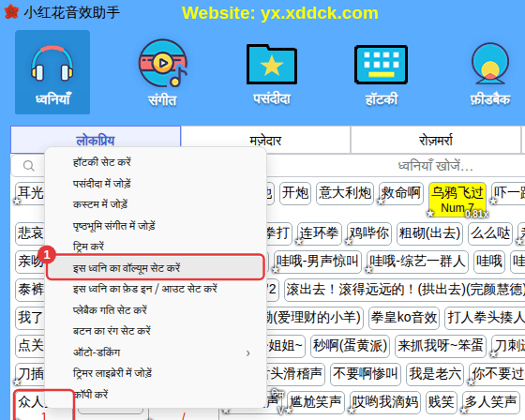Expand the ऑटो-डकिंग submenu
Image resolution: width=525 pixels, height=420 pixels.
coord(156,352)
